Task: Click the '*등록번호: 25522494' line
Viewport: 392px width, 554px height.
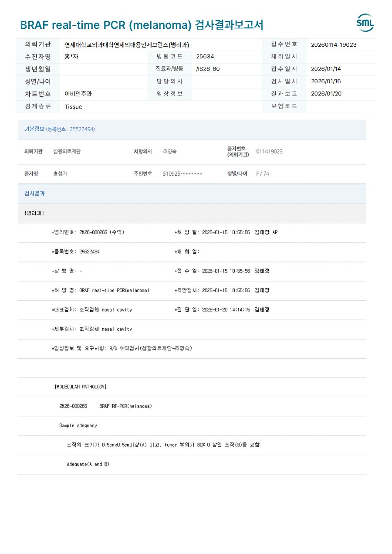Action: click(76, 252)
